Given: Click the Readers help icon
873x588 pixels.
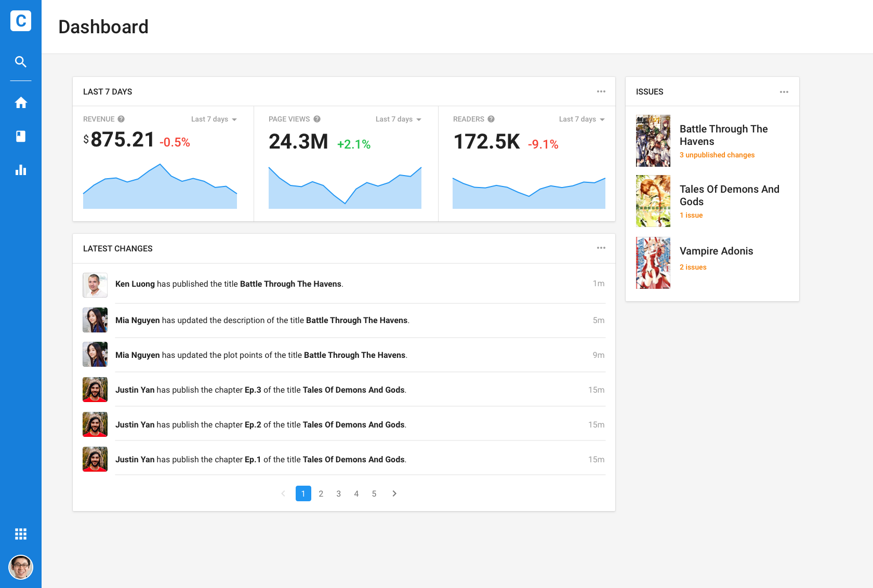Looking at the screenshot, I should (491, 119).
